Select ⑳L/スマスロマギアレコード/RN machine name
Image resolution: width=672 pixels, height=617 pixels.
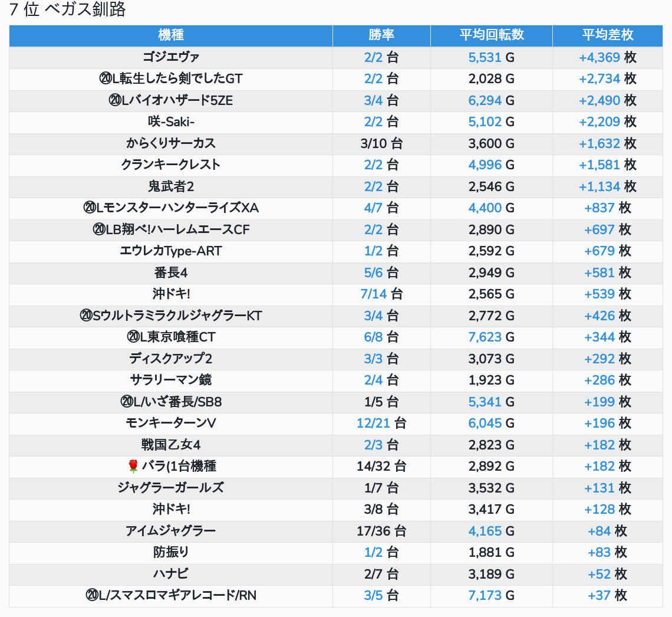[x=170, y=595]
